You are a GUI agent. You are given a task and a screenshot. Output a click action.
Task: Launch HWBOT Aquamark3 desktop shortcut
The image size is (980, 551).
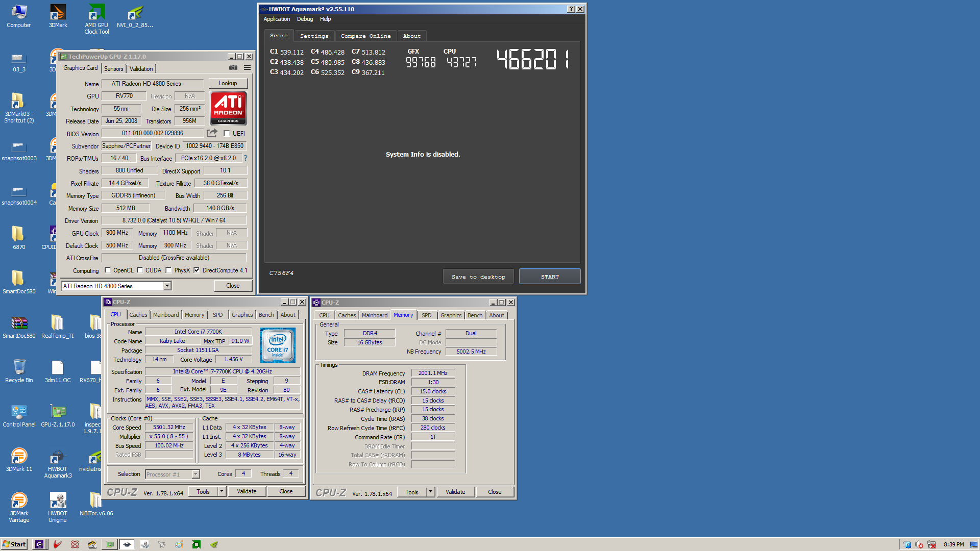click(58, 463)
